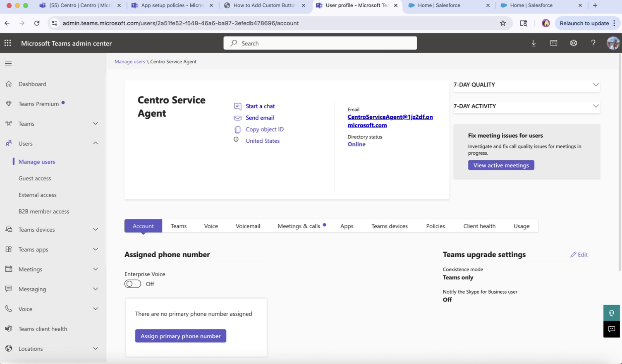Open Cloud Shell icon in header
This screenshot has height=364, width=622.
pyautogui.click(x=553, y=43)
